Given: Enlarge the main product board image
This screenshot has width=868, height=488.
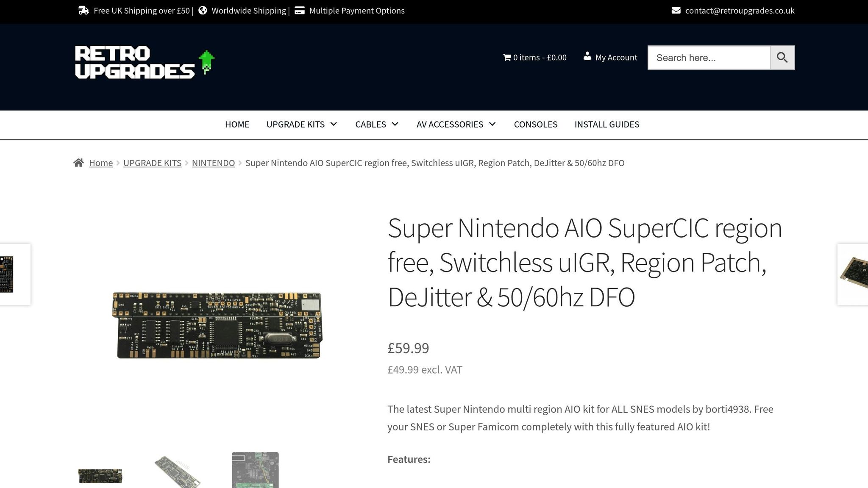Looking at the screenshot, I should point(217,325).
